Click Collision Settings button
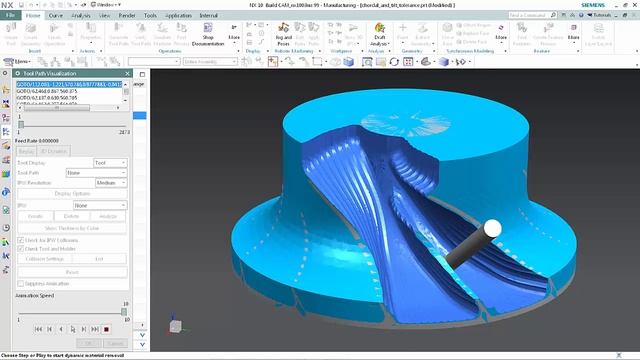 44,259
